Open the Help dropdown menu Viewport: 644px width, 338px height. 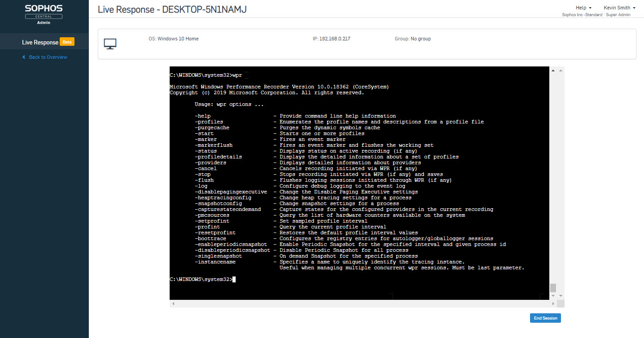pos(583,8)
